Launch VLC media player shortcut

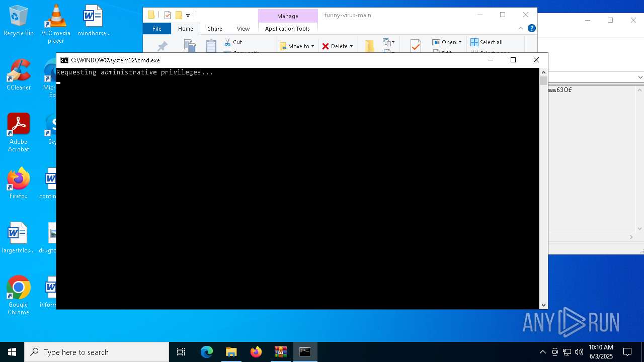click(x=56, y=23)
